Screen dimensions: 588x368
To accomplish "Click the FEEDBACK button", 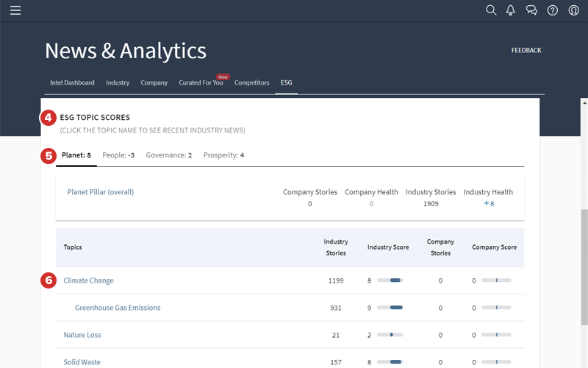I will tap(526, 51).
